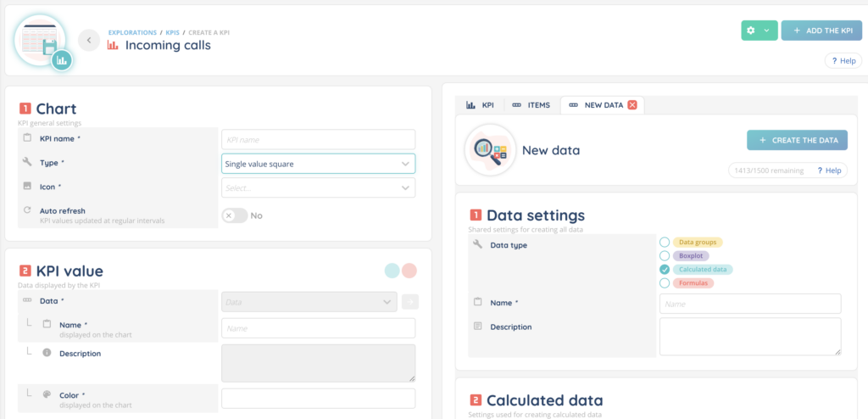Image resolution: width=868 pixels, height=419 pixels.
Task: Click the plus icon beside Data dropdown
Action: pos(410,301)
